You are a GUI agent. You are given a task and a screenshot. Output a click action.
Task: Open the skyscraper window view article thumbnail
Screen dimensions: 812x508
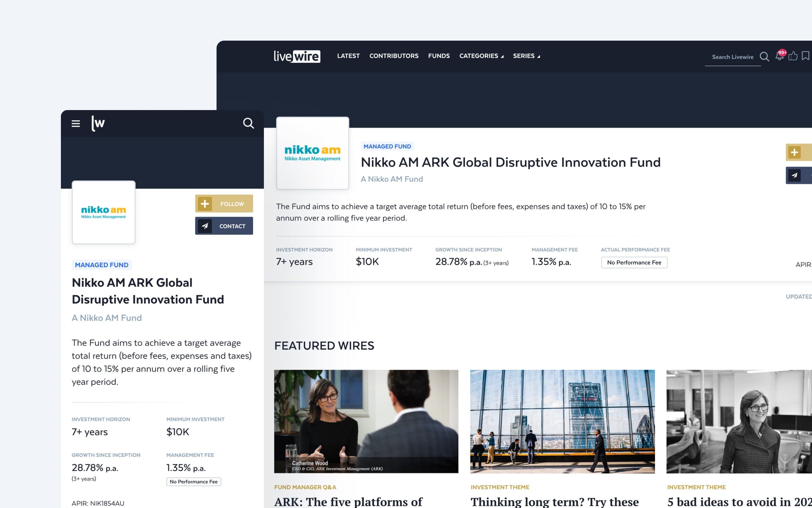click(x=562, y=421)
